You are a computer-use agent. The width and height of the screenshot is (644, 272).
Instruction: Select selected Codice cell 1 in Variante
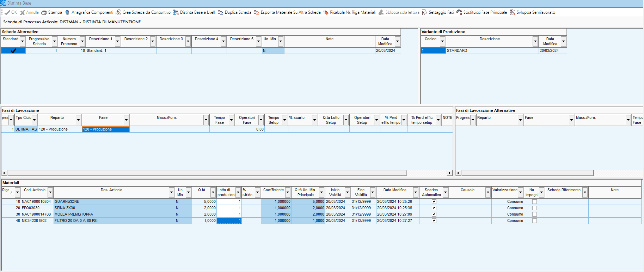(x=433, y=50)
